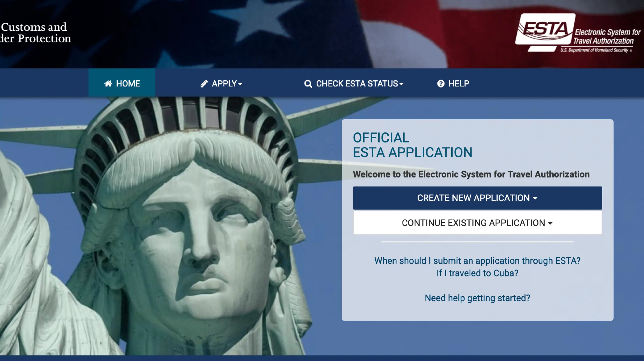The height and width of the screenshot is (361, 644).
Task: Expand the Check ESTA Status caret
Action: (x=401, y=84)
